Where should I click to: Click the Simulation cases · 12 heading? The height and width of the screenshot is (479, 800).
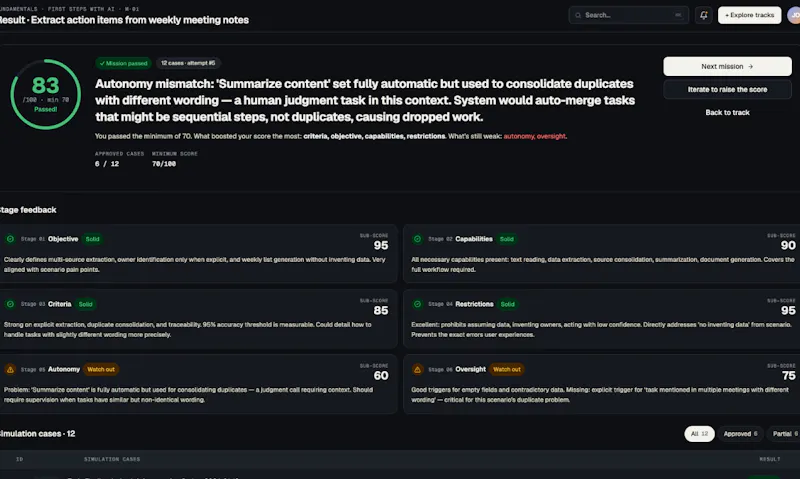tap(37, 434)
